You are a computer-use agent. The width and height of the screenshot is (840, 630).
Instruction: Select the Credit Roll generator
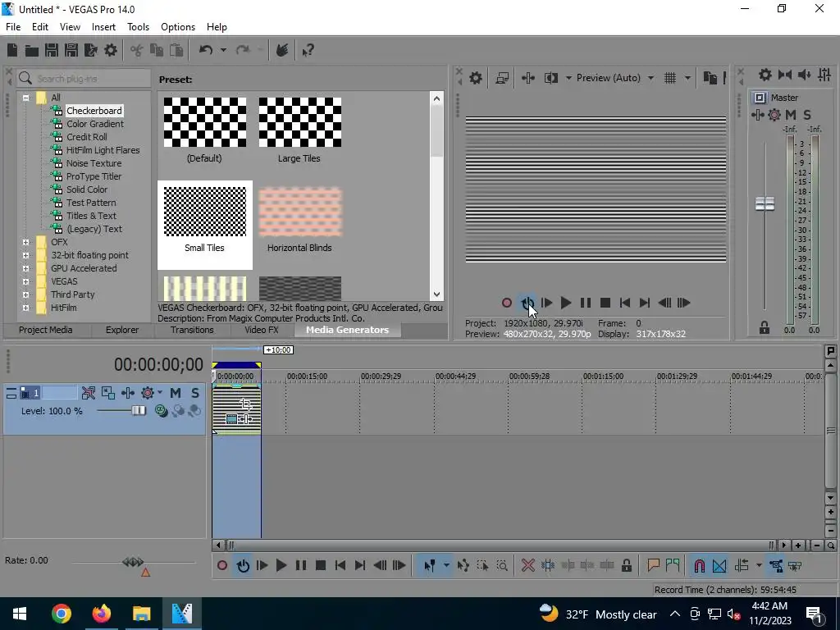click(87, 137)
